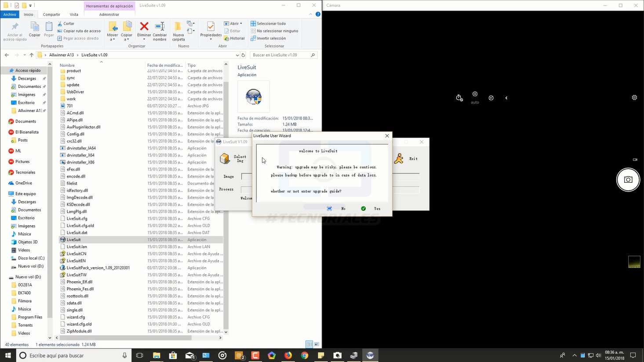Click the Start button
This screenshot has height=362, width=644.
(8, 355)
